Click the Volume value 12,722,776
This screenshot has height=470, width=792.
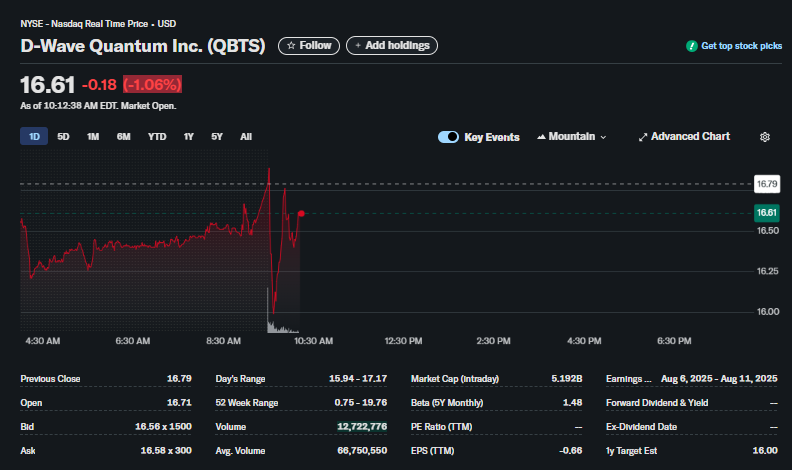362,427
